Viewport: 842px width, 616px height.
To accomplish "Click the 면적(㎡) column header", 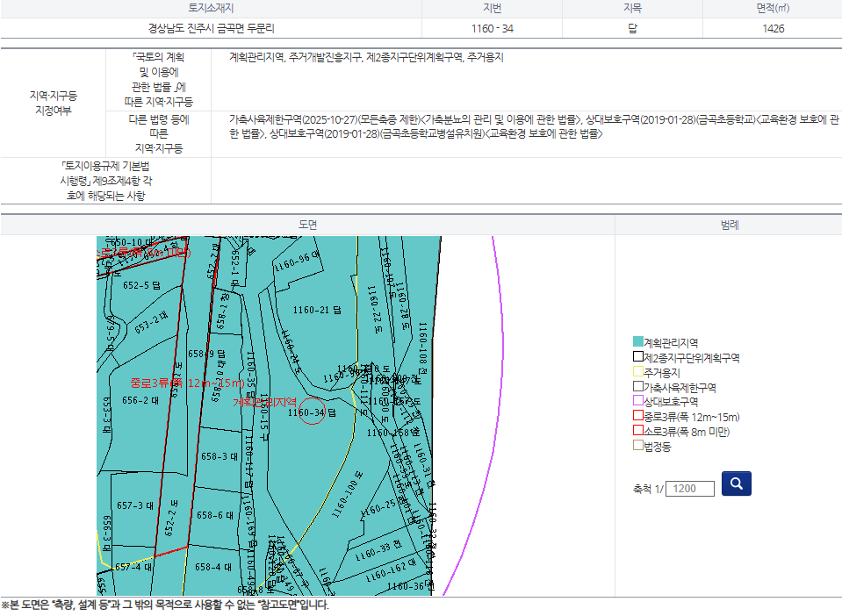I will (773, 8).
